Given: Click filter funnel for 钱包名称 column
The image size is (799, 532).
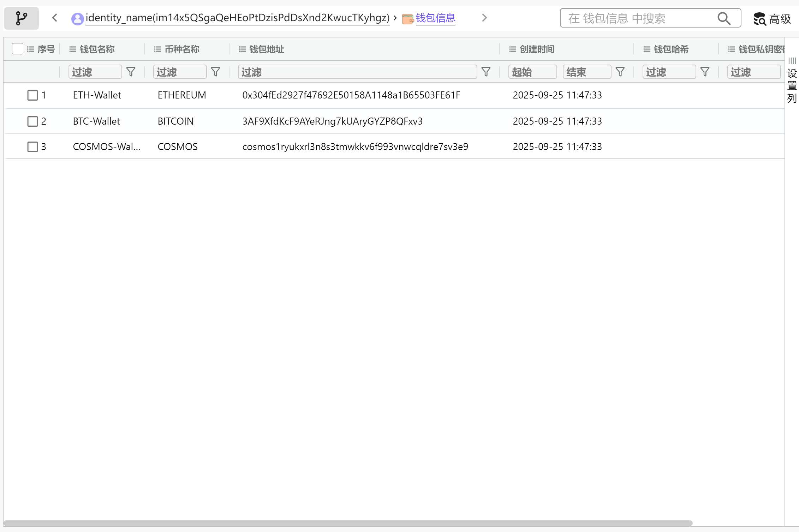Looking at the screenshot, I should [x=131, y=72].
